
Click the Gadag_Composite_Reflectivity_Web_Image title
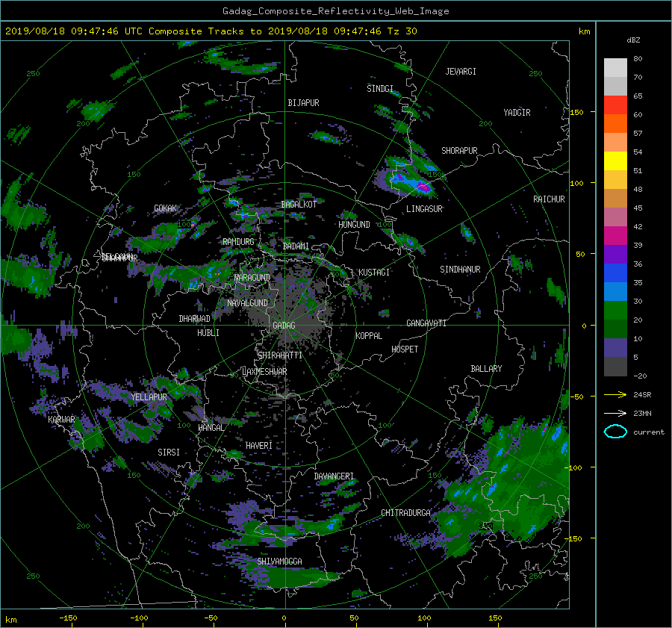coord(335,11)
